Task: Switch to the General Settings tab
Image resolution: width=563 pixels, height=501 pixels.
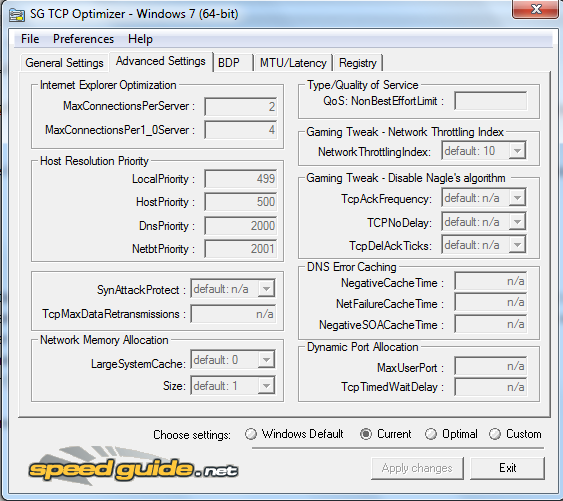Action: pos(64,63)
